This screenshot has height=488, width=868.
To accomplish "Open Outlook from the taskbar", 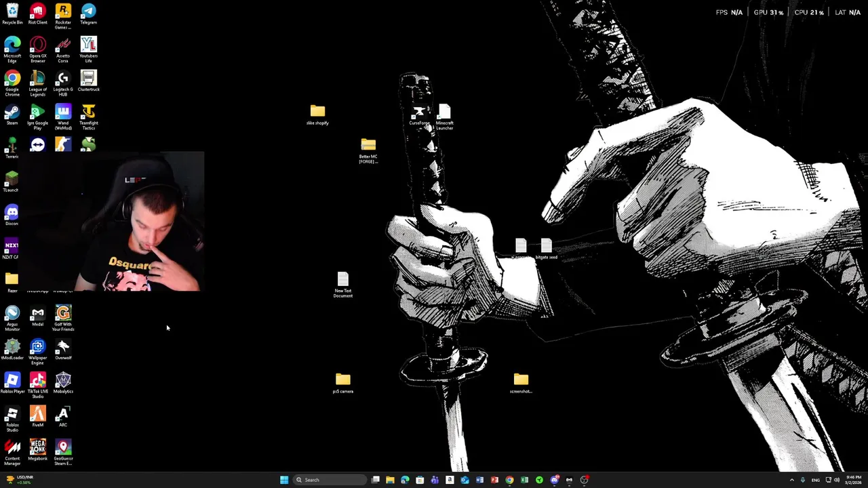I will point(465,480).
